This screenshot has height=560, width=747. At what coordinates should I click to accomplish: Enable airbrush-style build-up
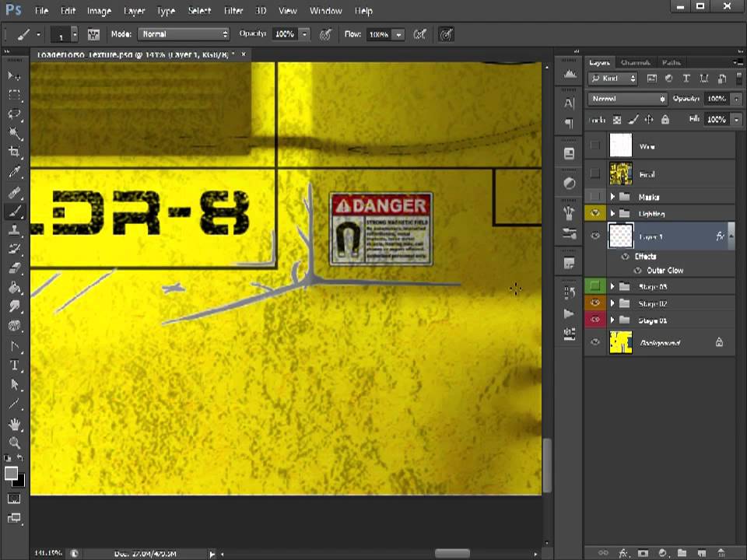click(x=419, y=34)
